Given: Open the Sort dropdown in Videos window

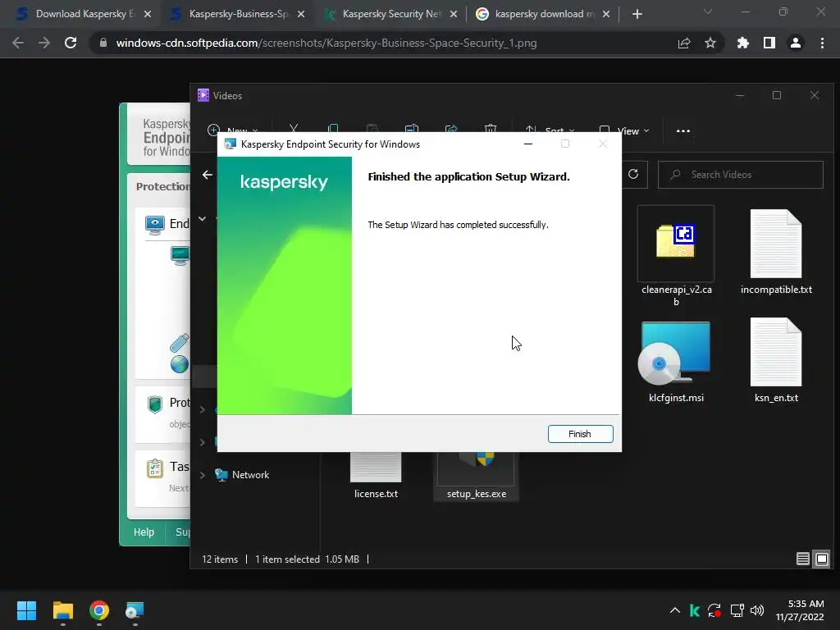Looking at the screenshot, I should click(x=550, y=130).
